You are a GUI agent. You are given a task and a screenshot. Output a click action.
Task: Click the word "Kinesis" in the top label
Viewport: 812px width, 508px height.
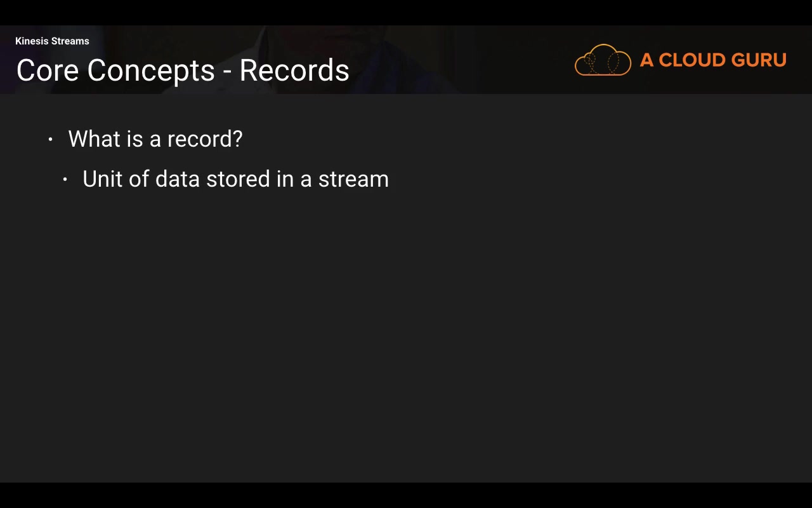[x=32, y=41]
